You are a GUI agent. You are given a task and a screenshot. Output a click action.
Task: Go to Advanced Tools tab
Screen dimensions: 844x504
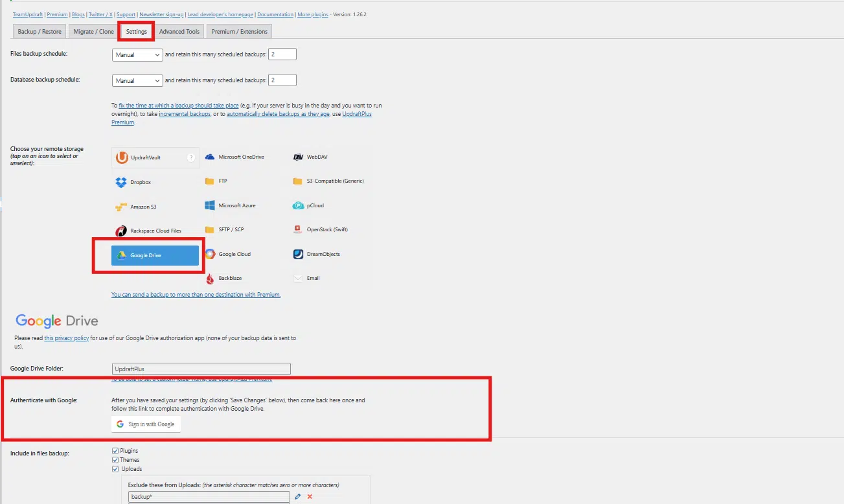pyautogui.click(x=179, y=32)
